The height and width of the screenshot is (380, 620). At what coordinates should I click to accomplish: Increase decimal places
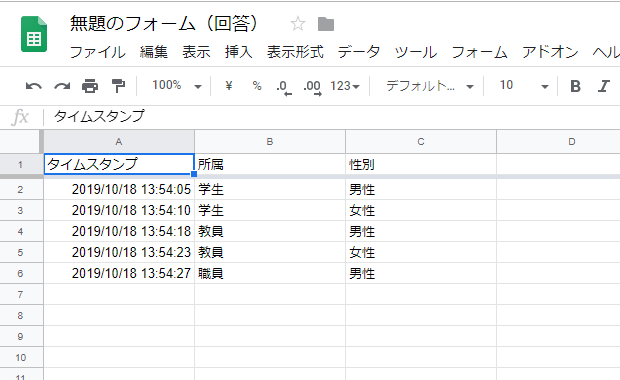point(312,87)
